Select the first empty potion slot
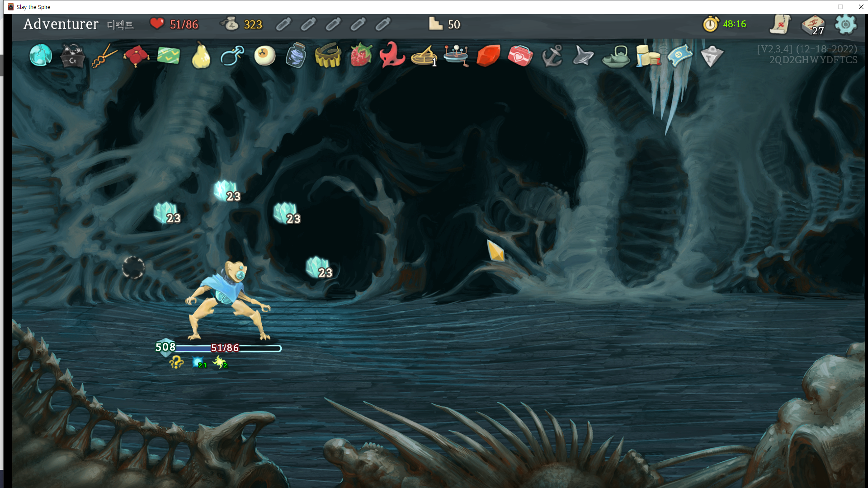868x488 pixels. pyautogui.click(x=284, y=24)
